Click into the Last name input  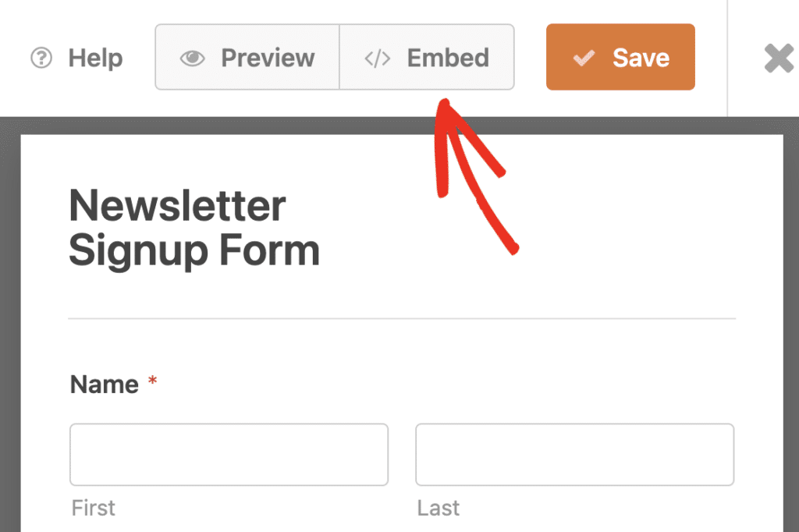574,455
